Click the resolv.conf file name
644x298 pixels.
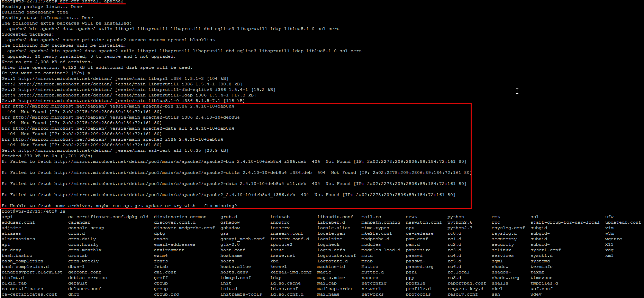(463, 294)
